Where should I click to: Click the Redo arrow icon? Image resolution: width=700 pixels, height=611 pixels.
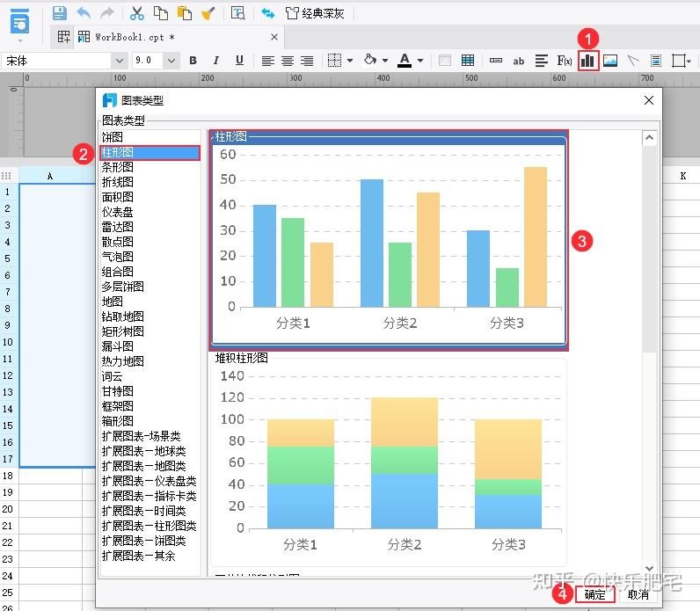click(106, 13)
